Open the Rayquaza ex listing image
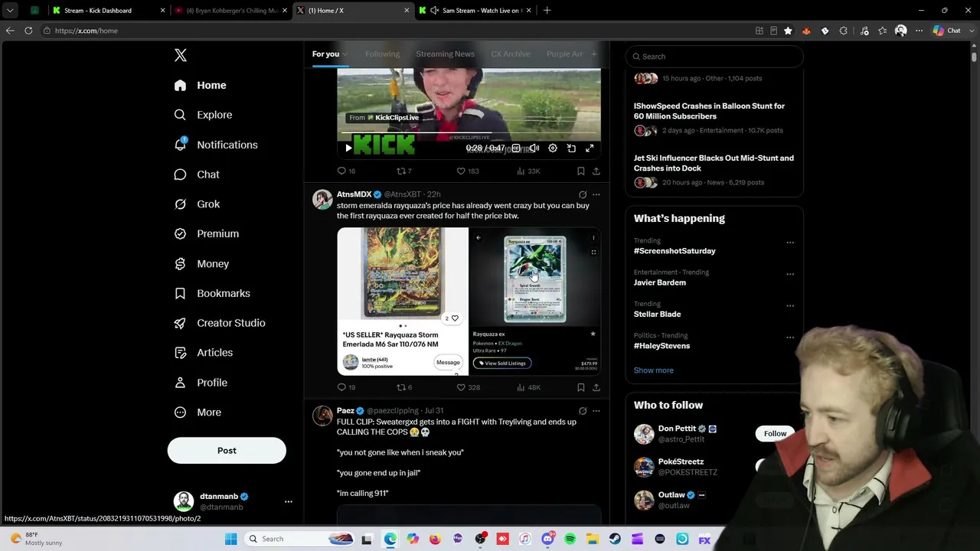Screen dimensions: 980x551 [x=535, y=301]
